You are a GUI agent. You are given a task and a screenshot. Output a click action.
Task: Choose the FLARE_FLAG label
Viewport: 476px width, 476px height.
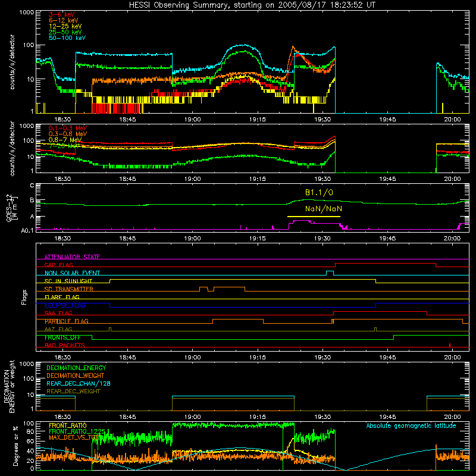point(62,297)
